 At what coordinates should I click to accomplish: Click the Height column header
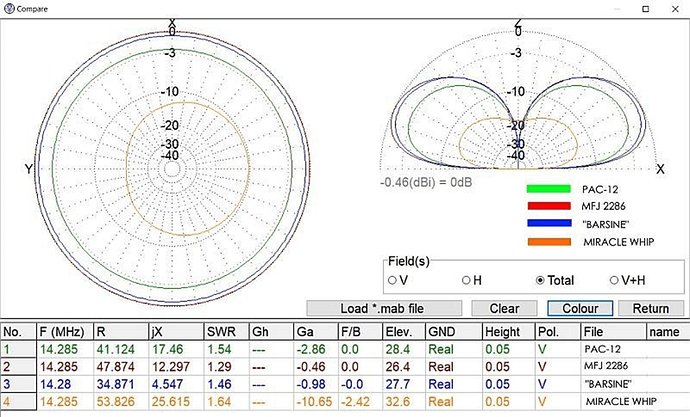click(x=509, y=332)
